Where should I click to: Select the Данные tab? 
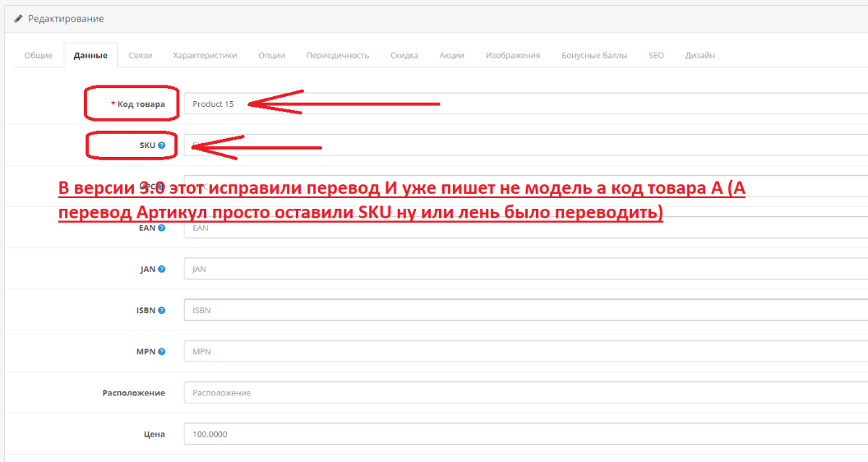coord(90,55)
